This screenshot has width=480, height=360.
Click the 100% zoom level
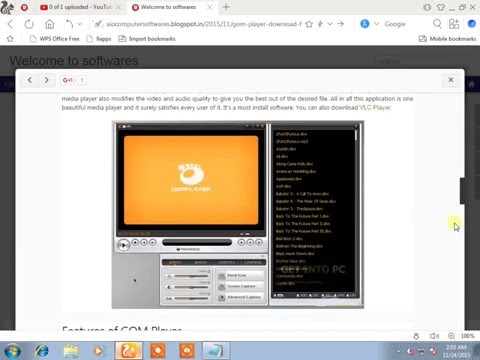tap(467, 336)
